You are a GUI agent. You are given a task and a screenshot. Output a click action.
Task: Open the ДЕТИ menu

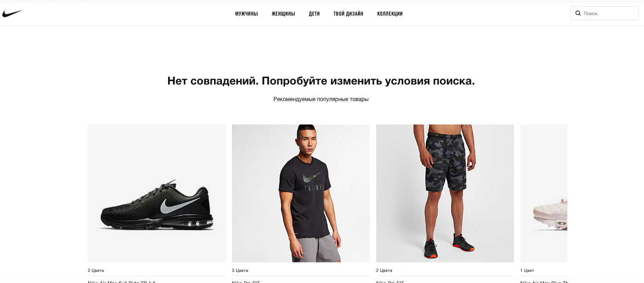click(314, 14)
